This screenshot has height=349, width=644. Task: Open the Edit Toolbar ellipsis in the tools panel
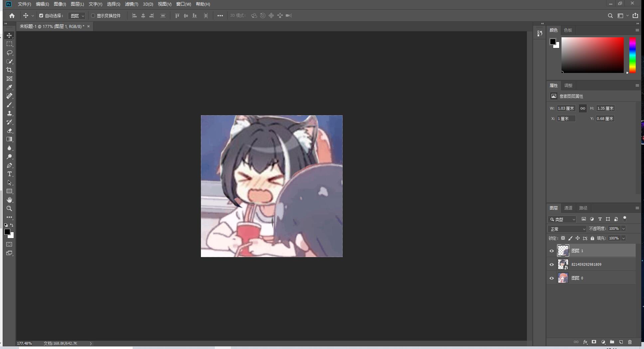point(9,217)
